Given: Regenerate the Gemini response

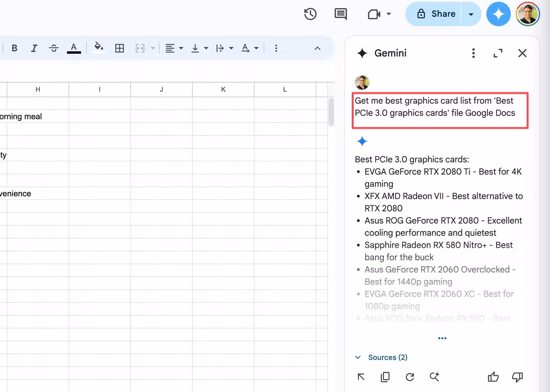Looking at the screenshot, I should tap(410, 377).
